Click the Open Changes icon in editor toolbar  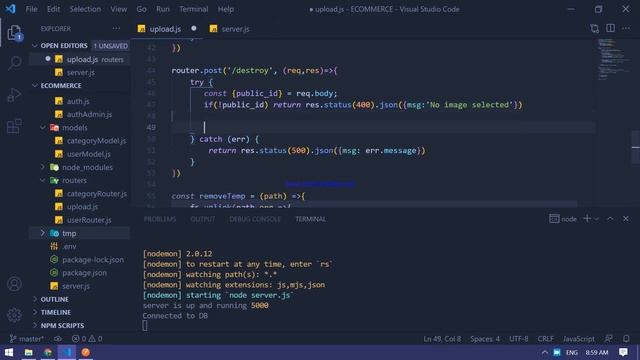595,29
